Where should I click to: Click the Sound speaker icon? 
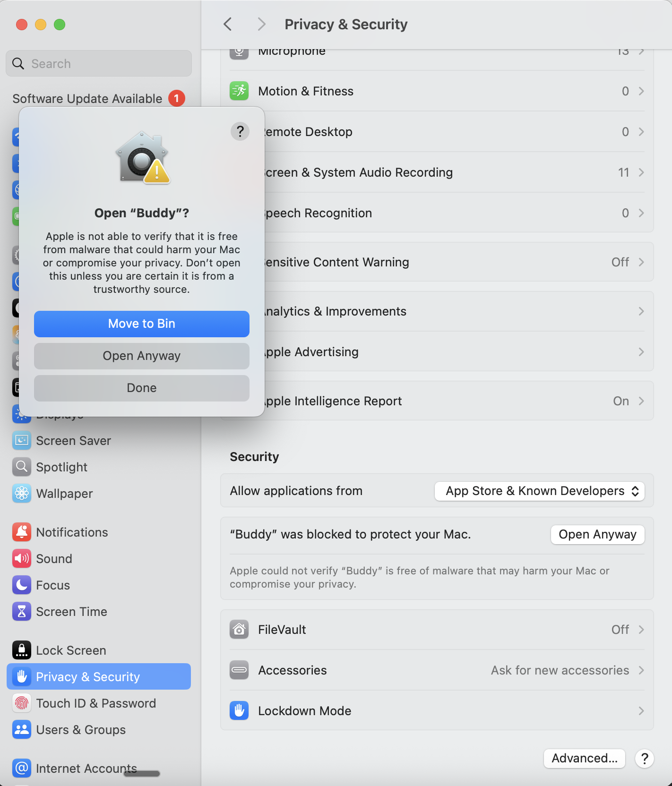(22, 558)
